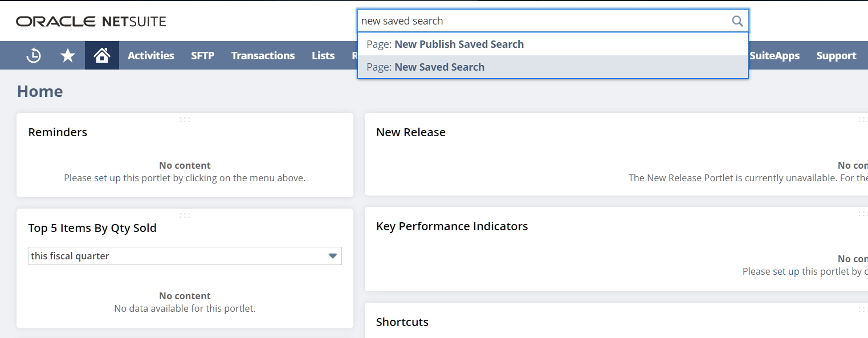Viewport: 868px width, 338px height.
Task: Open the Lists menu
Action: point(323,55)
